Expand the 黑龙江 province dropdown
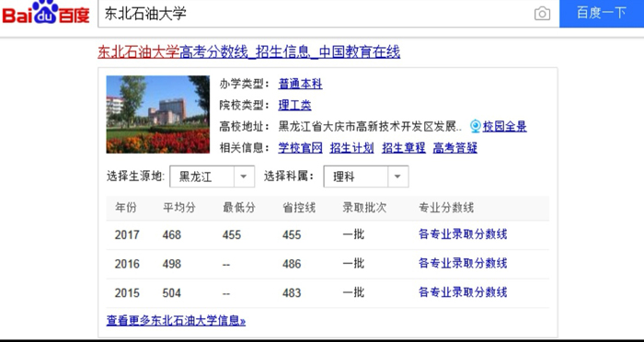 tap(212, 177)
